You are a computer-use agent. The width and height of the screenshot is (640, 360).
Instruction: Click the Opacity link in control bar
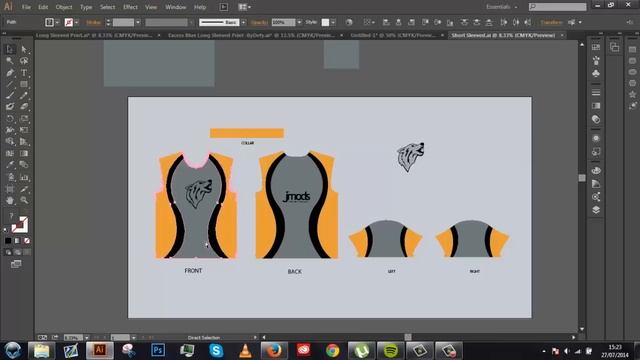pyautogui.click(x=259, y=22)
